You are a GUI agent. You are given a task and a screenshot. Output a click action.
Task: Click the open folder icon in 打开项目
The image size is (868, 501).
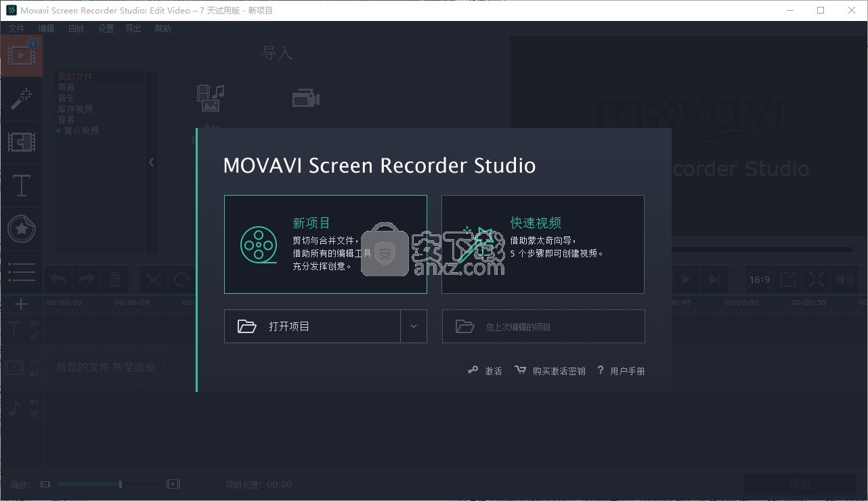[247, 326]
